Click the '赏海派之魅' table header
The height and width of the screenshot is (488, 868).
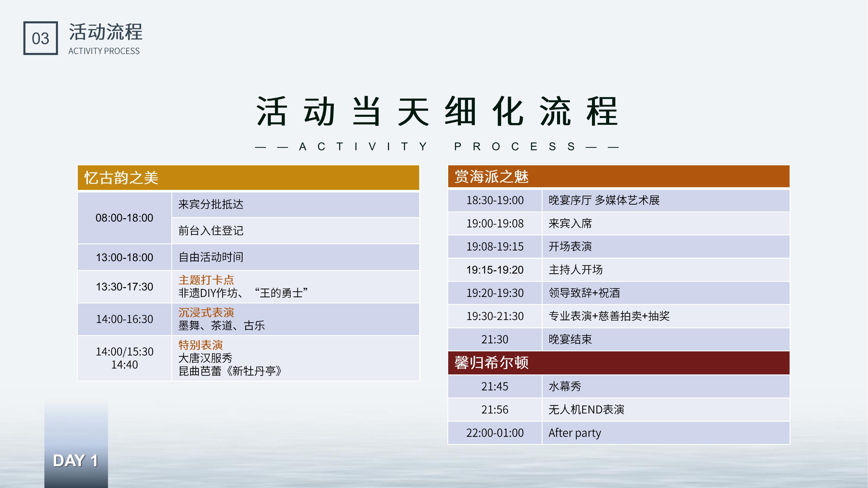click(619, 176)
